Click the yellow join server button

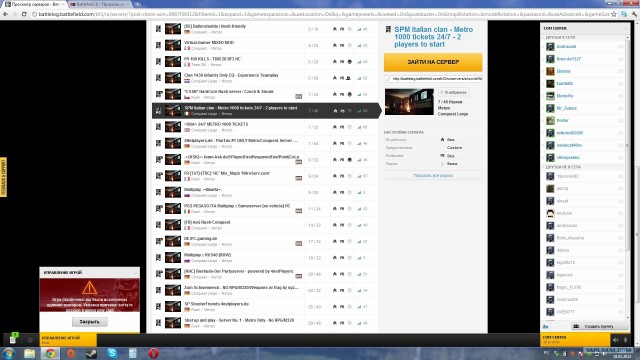[433, 62]
